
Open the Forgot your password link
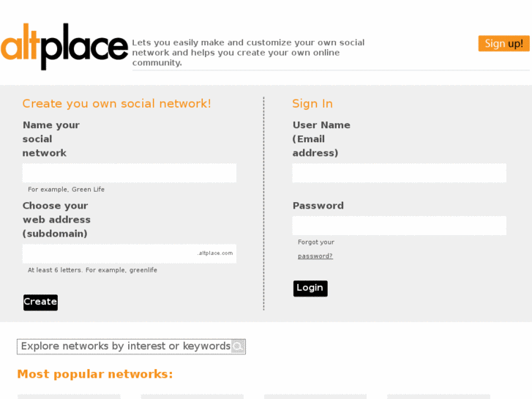click(x=315, y=256)
